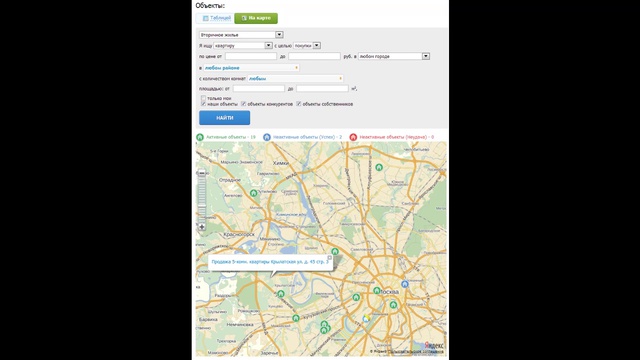The height and width of the screenshot is (360, 640).
Task: Click the green marker on the Moskva river bend below the popup
Action: pos(280,293)
